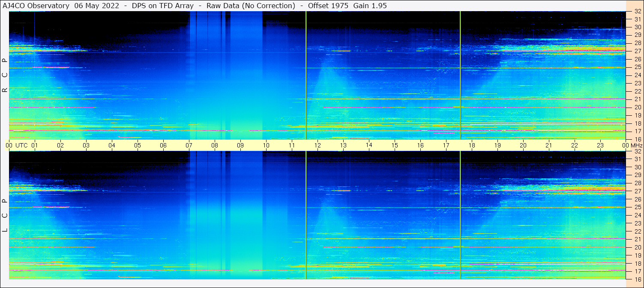Click RCP green vertical marker between hours 11 and 12
This screenshot has width=644, height=288.
point(306,75)
